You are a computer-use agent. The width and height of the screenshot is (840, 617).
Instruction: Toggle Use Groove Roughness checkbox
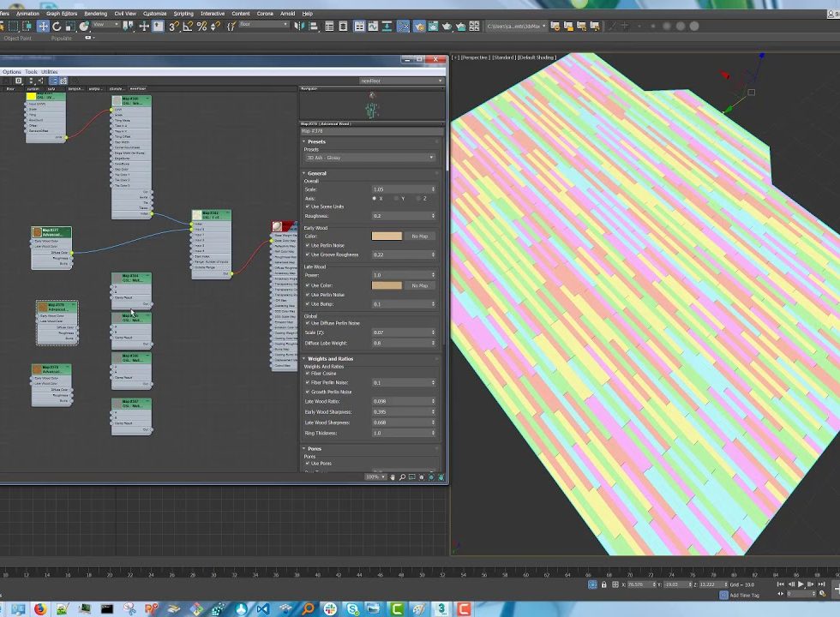click(x=308, y=255)
